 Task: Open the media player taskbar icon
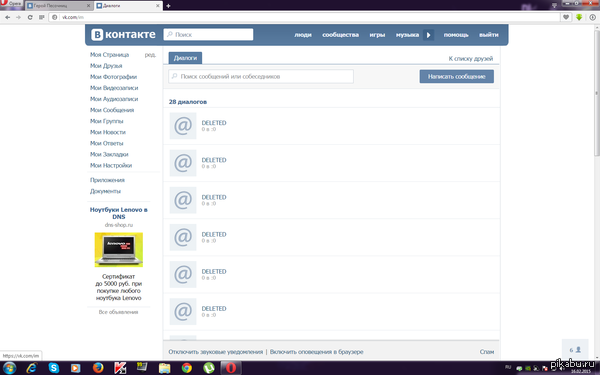[x=75, y=368]
